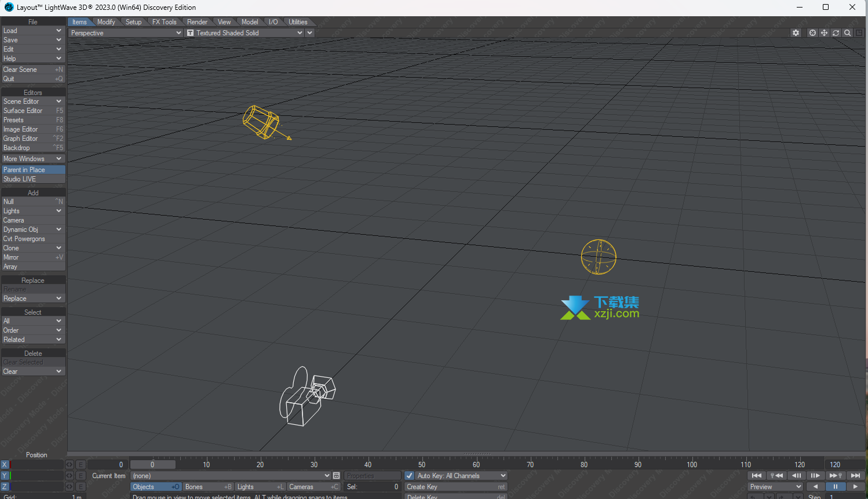This screenshot has width=868, height=499.
Task: Switch item mode to Bones
Action: pyautogui.click(x=208, y=487)
